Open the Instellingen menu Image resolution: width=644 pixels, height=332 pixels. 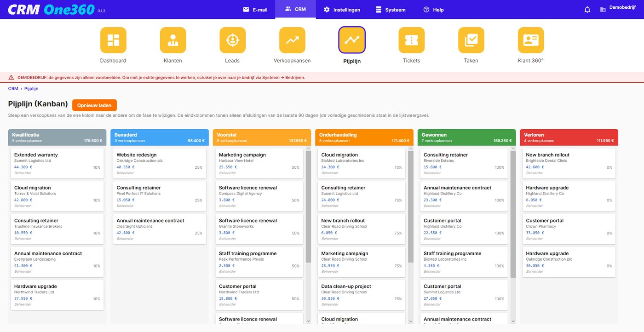tap(342, 9)
